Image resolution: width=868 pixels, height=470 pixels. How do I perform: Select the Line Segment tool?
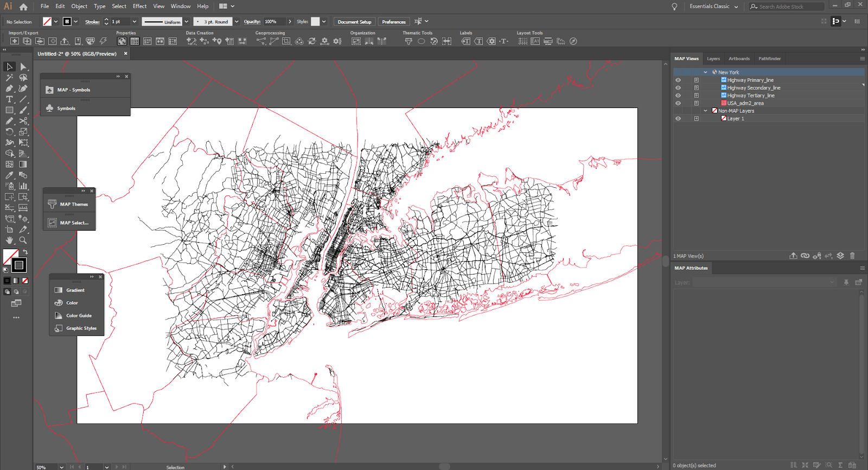pos(23,99)
